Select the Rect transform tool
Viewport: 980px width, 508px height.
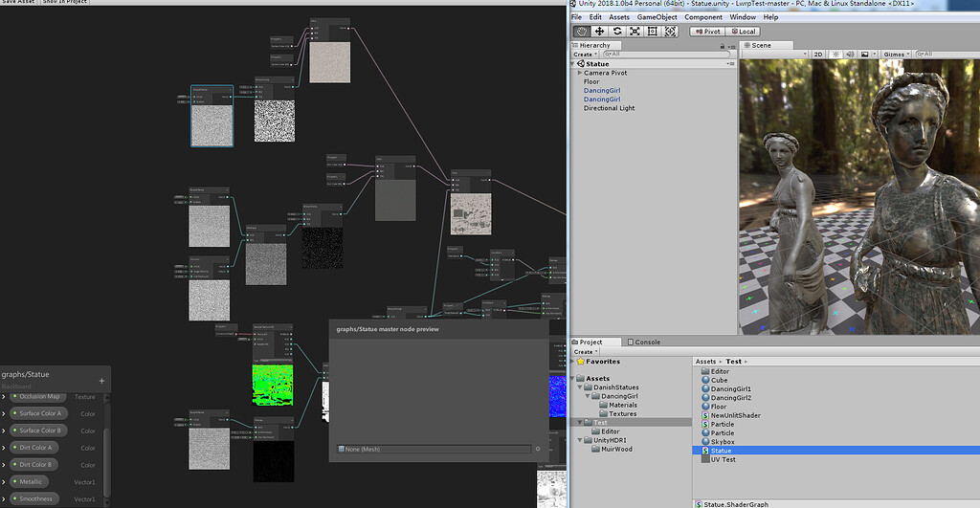click(x=652, y=32)
